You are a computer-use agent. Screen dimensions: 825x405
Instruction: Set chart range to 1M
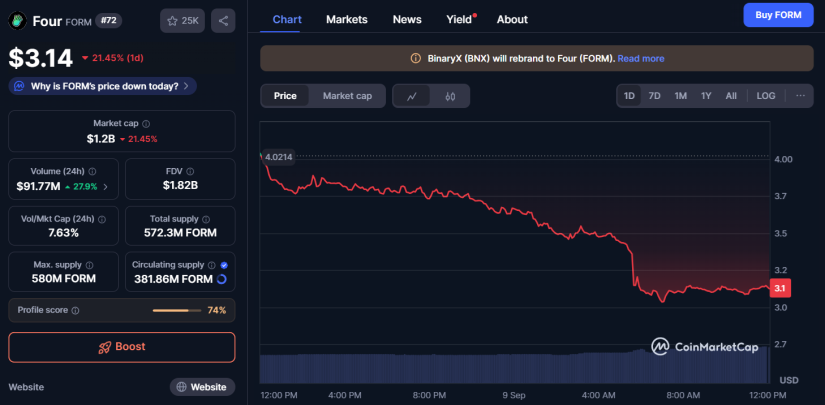[681, 96]
